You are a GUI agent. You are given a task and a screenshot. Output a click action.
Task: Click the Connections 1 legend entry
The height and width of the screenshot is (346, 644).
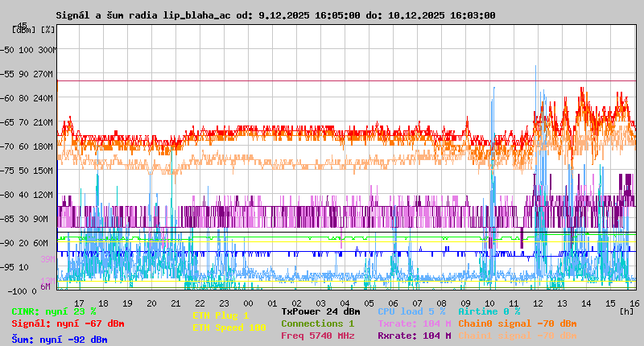(317, 323)
